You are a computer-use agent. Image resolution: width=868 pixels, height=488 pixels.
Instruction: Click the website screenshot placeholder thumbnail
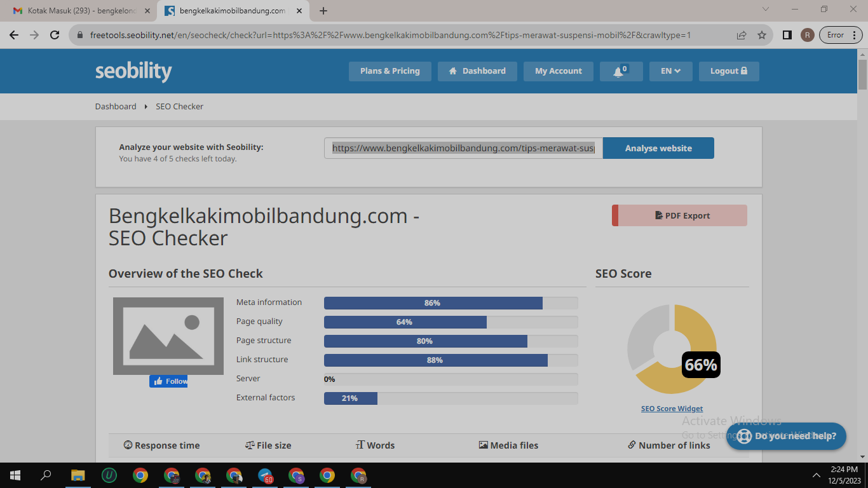pyautogui.click(x=168, y=336)
